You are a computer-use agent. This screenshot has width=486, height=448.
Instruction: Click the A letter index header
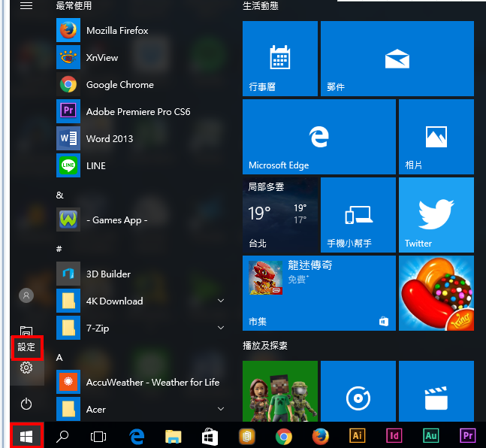pyautogui.click(x=59, y=358)
